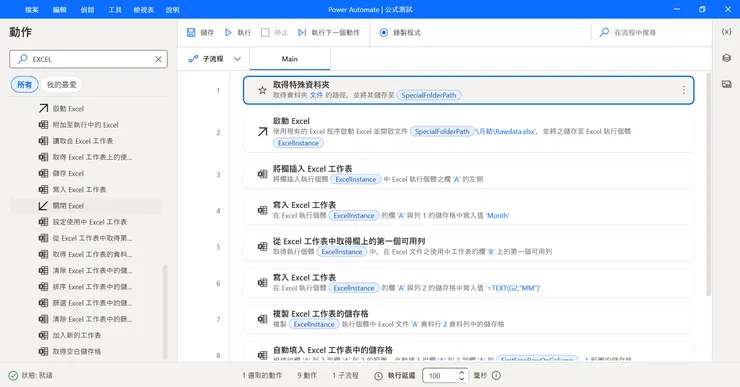Click the 1 選取的動作 status text
The height and width of the screenshot is (387, 740).
[262, 376]
